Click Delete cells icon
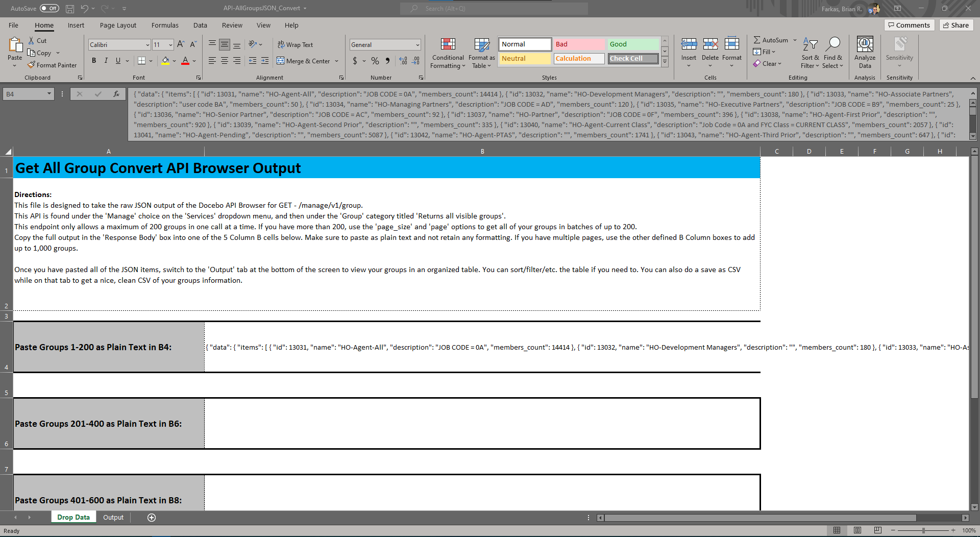 [x=710, y=44]
